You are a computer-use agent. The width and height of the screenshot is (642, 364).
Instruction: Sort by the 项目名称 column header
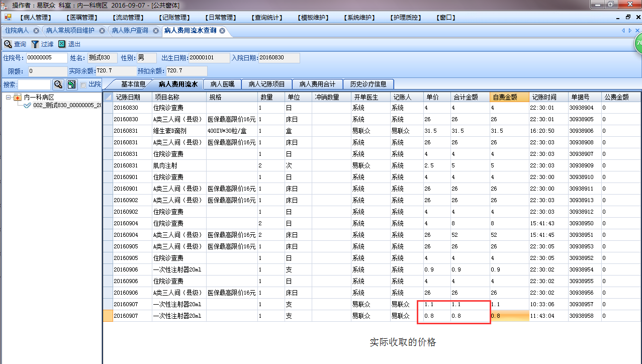click(179, 97)
